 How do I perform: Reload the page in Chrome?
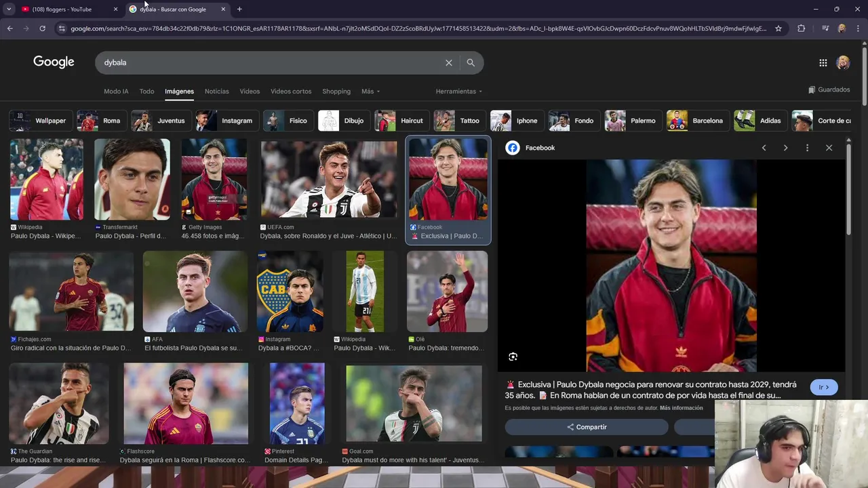pyautogui.click(x=42, y=28)
